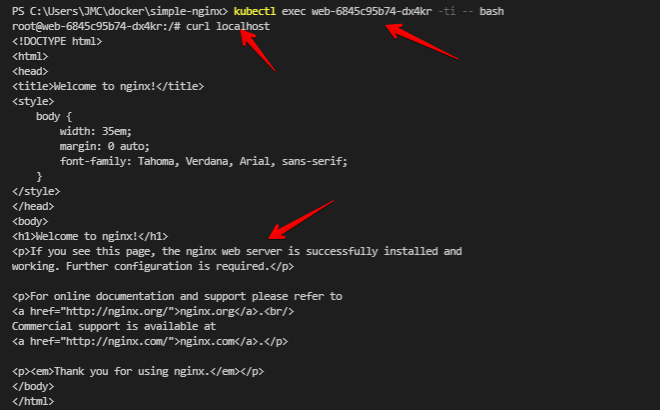The image size is (660, 410).
Task: Click the width: 35em; style line
Action: 96,131
